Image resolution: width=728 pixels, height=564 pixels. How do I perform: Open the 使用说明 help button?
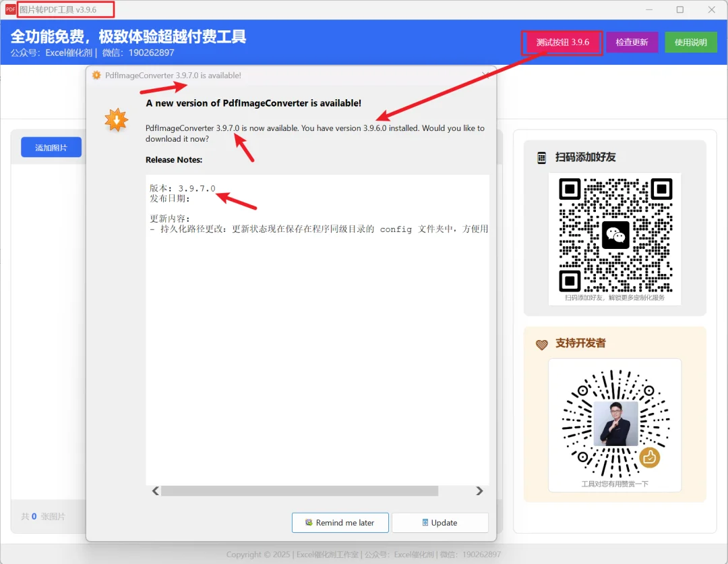point(690,43)
